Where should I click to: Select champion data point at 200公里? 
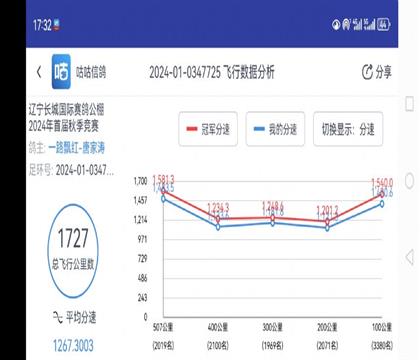[x=327, y=221]
